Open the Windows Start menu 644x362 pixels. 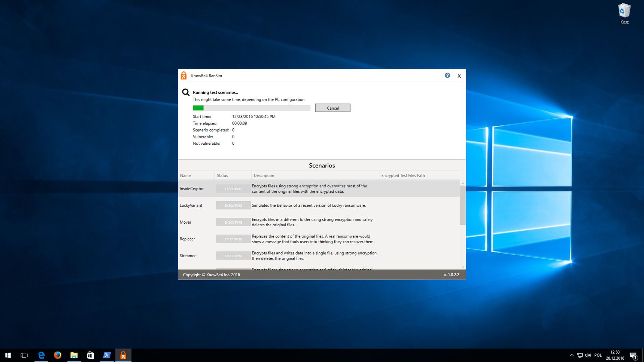8,355
